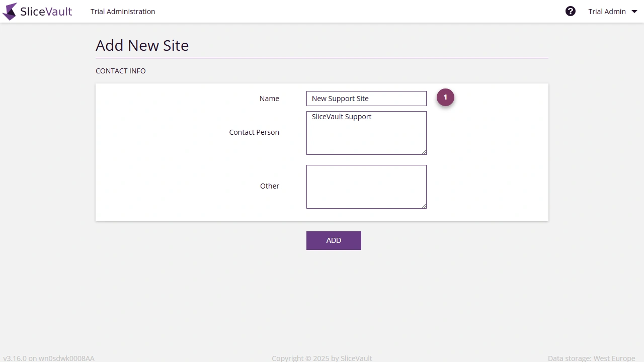The height and width of the screenshot is (362, 644).
Task: Click the Data storage West Europe footer text
Action: [591, 358]
